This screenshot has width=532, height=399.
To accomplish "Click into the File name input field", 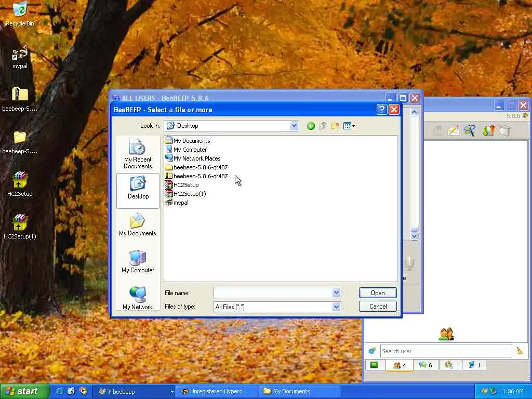I will click(x=273, y=292).
